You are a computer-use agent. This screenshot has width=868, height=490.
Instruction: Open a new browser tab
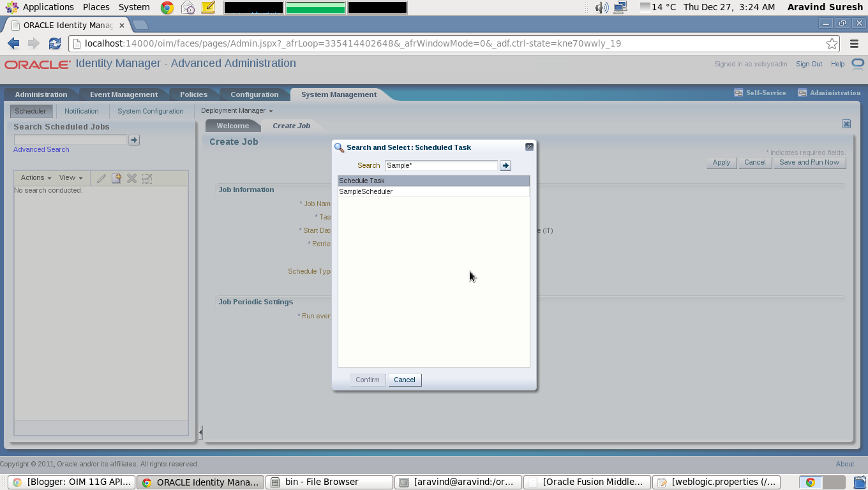coord(140,26)
